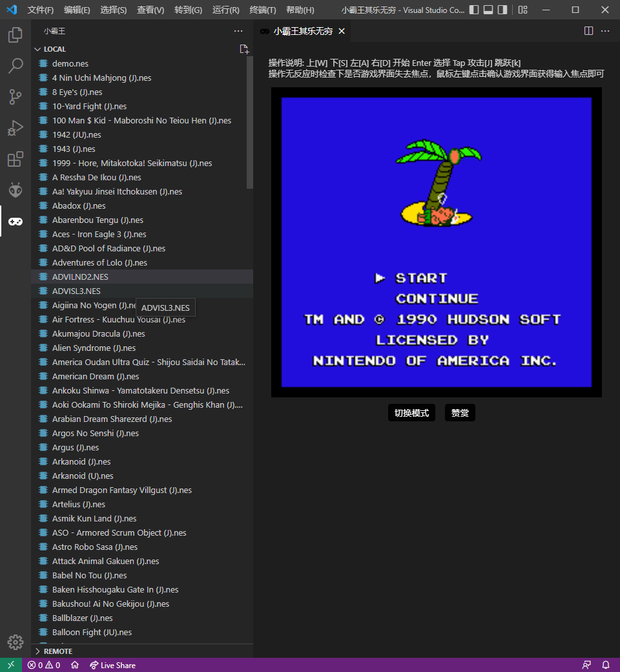
Task: Open the PlatformIO alien icon view
Action: tap(15, 190)
